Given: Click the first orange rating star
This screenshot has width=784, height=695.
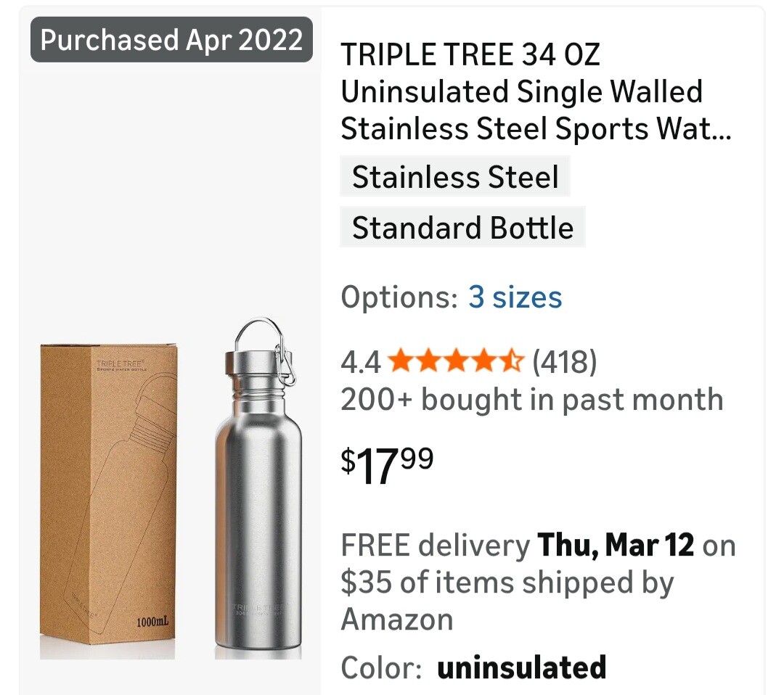Looking at the screenshot, I should (x=401, y=361).
